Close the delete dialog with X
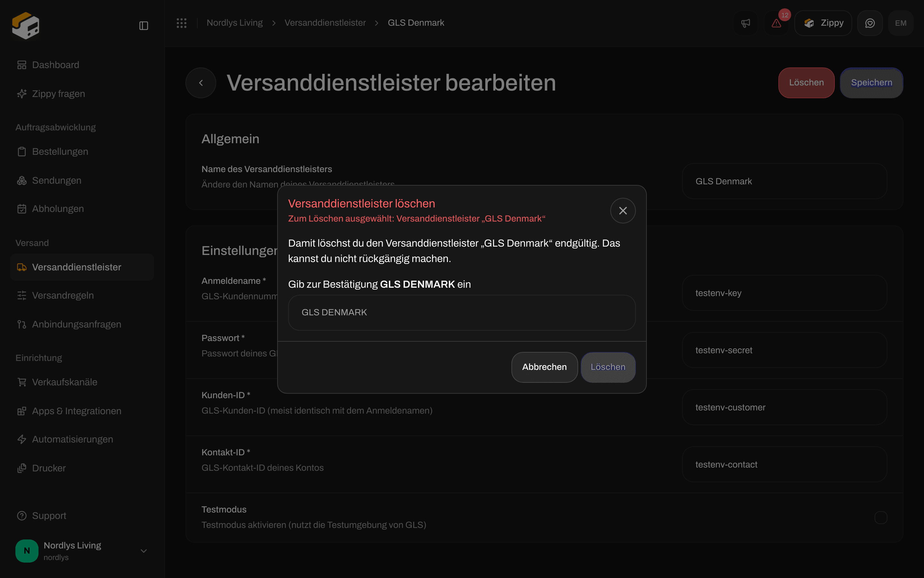The image size is (924, 578). (623, 211)
